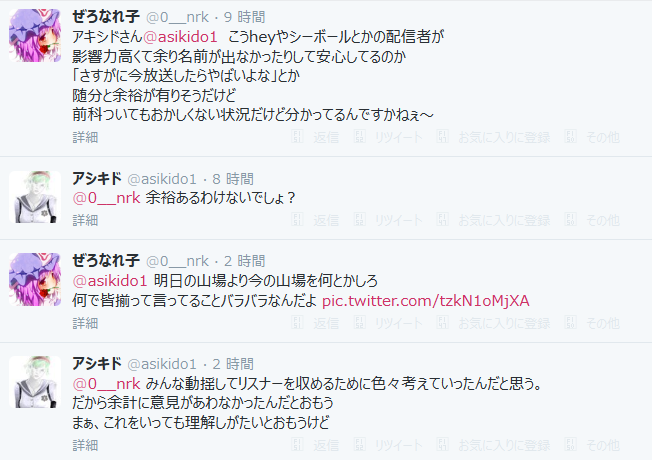The height and width of the screenshot is (460, 652).
Task: Open アシキド avatar on the 8 時間 tweet
Action: click(x=35, y=197)
